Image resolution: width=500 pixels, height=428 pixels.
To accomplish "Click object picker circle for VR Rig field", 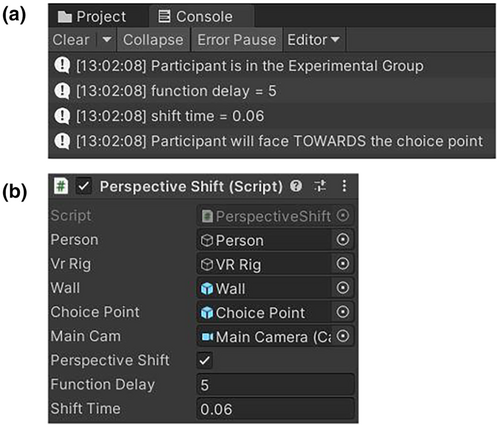I will point(343,264).
